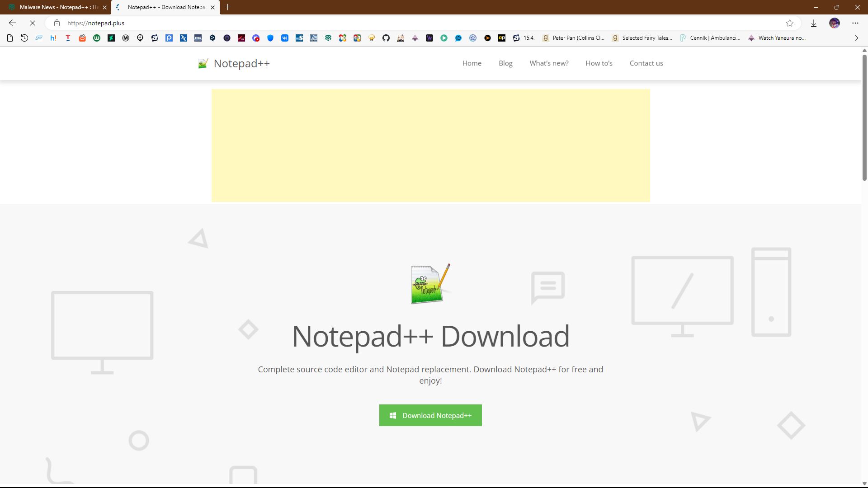Screen dimensions: 868x488
Task: Click the scrollbar up arrow
Action: [x=864, y=50]
